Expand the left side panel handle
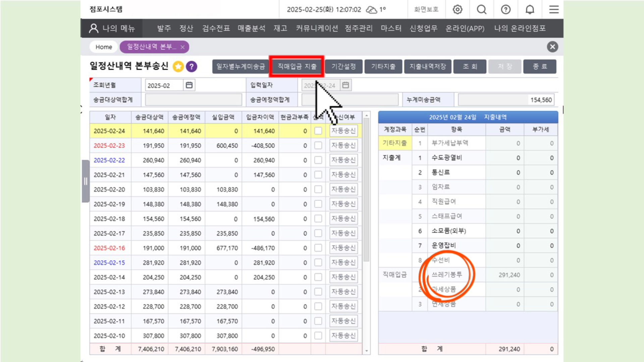 [86, 181]
